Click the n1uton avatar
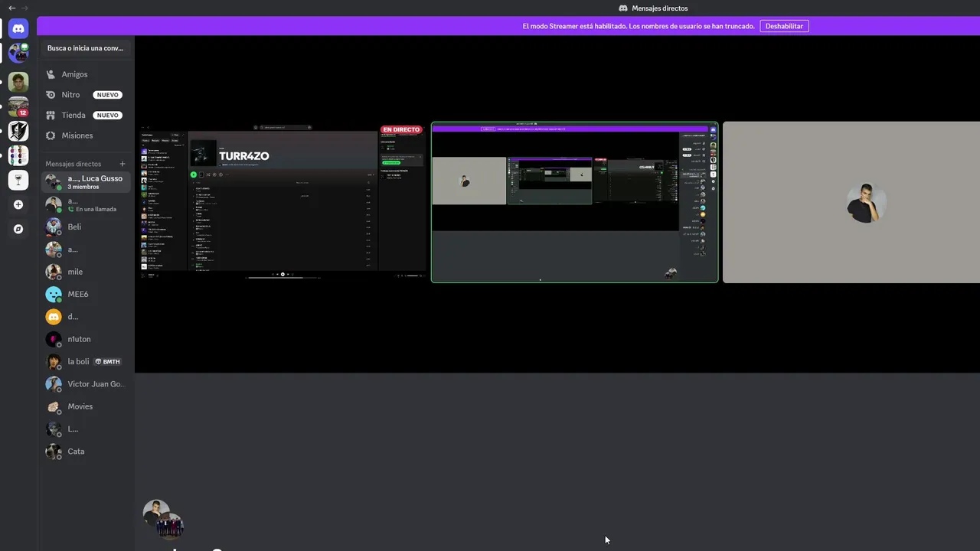 54,339
